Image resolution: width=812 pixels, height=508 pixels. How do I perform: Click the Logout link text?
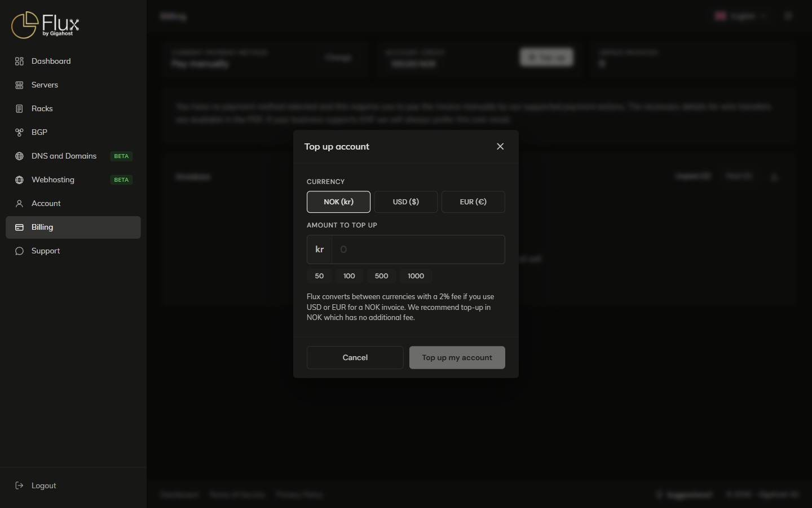44,485
